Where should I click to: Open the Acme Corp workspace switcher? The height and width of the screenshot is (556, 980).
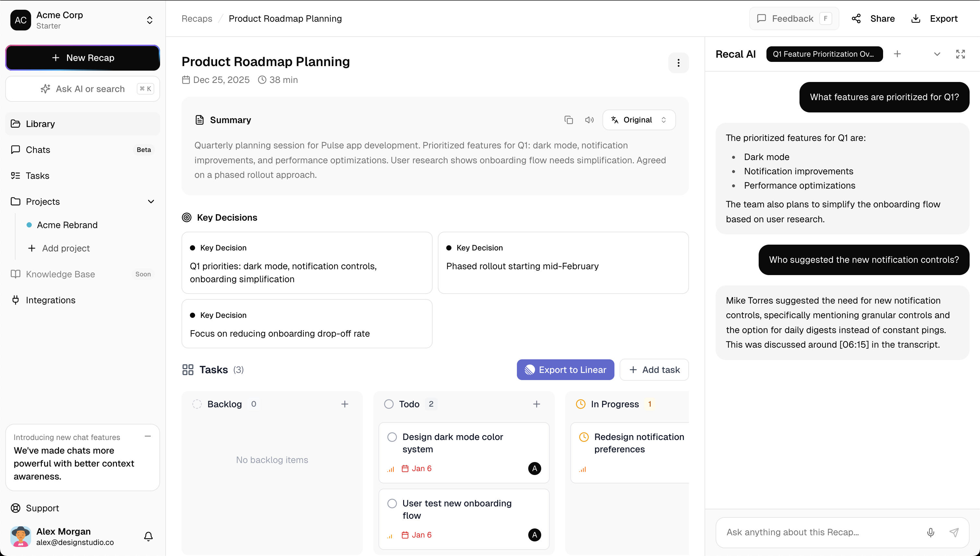pos(150,20)
